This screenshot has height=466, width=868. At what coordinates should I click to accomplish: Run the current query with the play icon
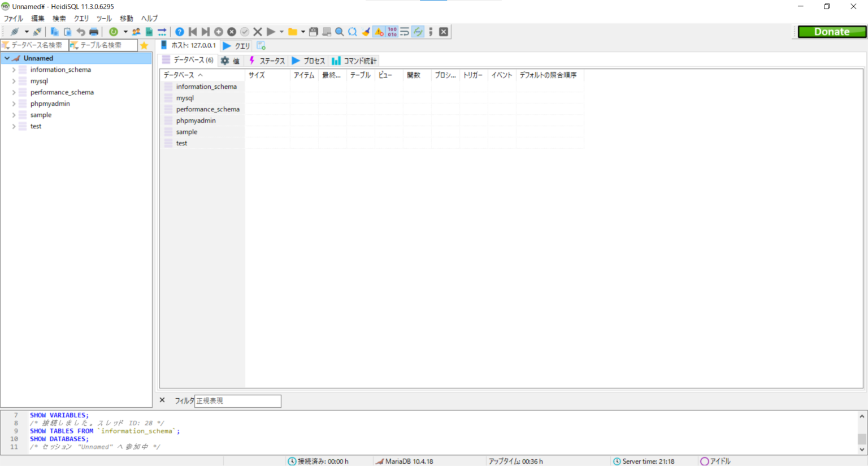click(x=270, y=32)
